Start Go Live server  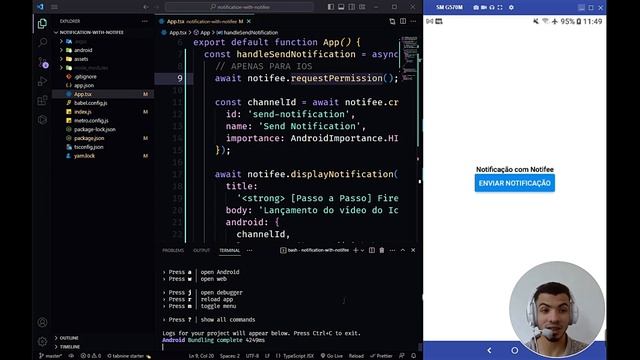pos(332,356)
